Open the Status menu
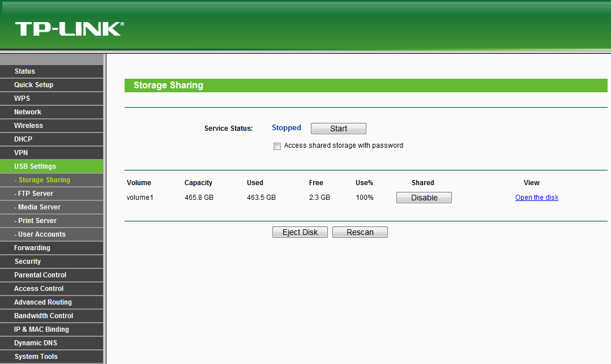This screenshot has width=611, height=364. [x=52, y=71]
